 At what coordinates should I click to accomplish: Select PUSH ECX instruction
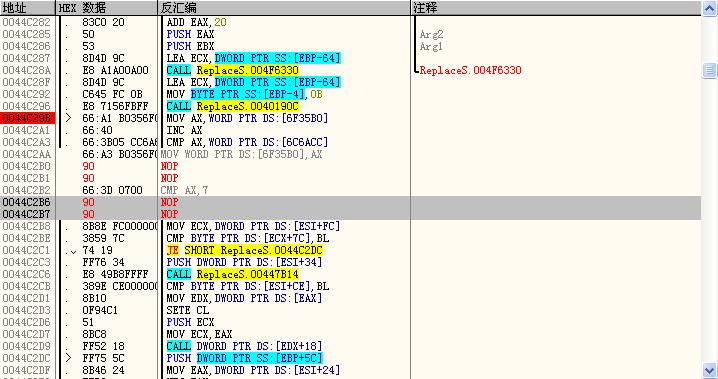(190, 322)
